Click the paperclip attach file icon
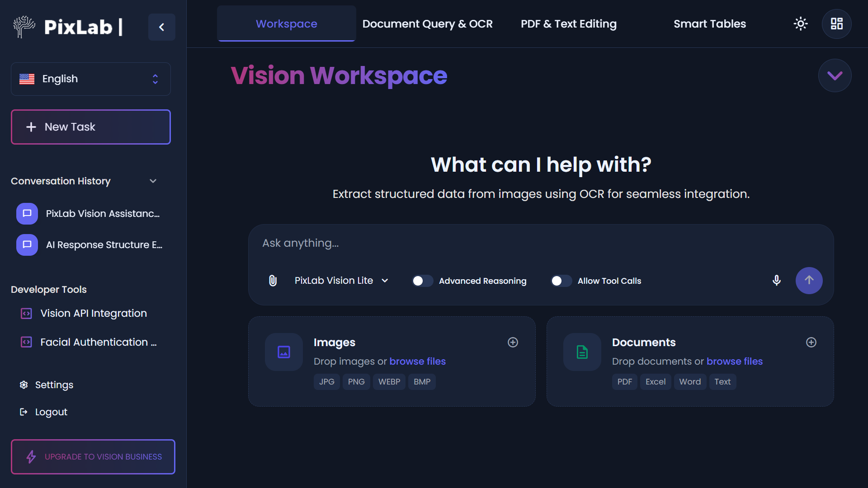 click(273, 281)
